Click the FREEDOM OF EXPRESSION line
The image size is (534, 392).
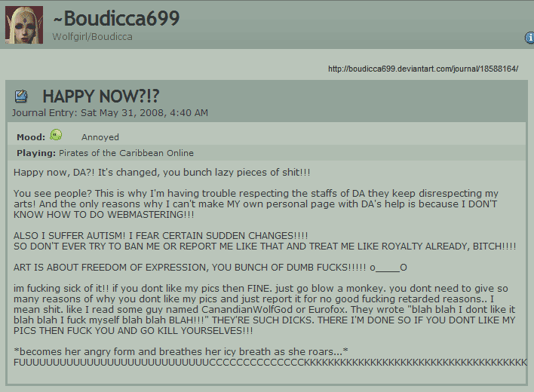point(210,268)
